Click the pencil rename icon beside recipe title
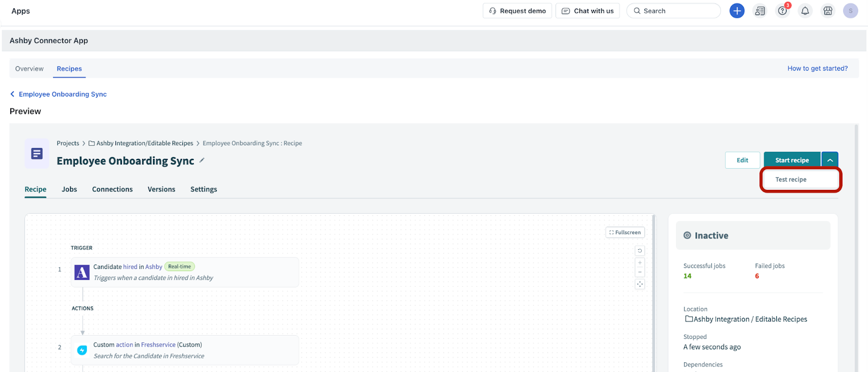 (x=202, y=160)
